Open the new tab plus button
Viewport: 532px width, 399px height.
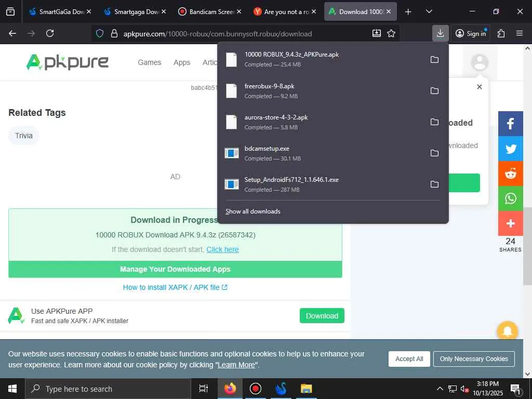pyautogui.click(x=408, y=12)
